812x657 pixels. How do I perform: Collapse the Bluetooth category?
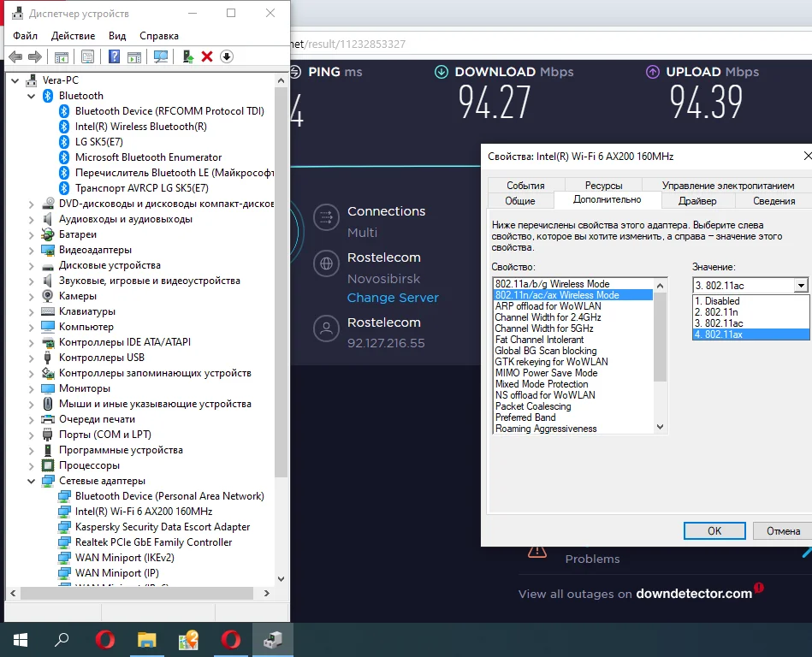31,97
